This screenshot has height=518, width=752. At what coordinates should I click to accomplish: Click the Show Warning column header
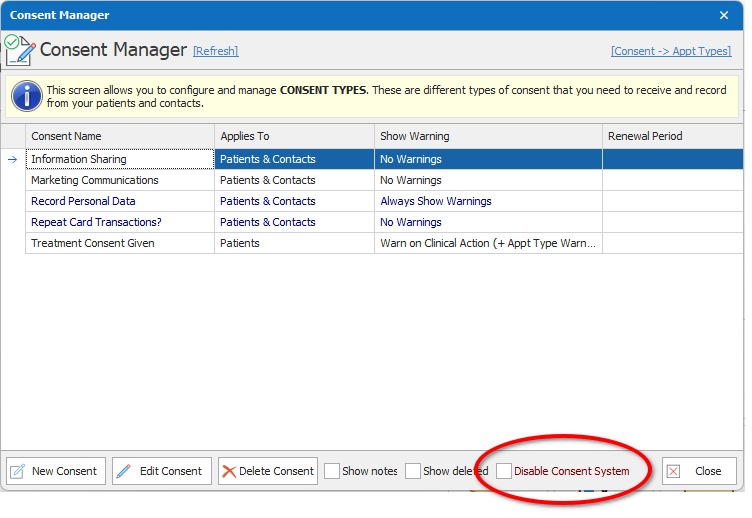point(488,136)
